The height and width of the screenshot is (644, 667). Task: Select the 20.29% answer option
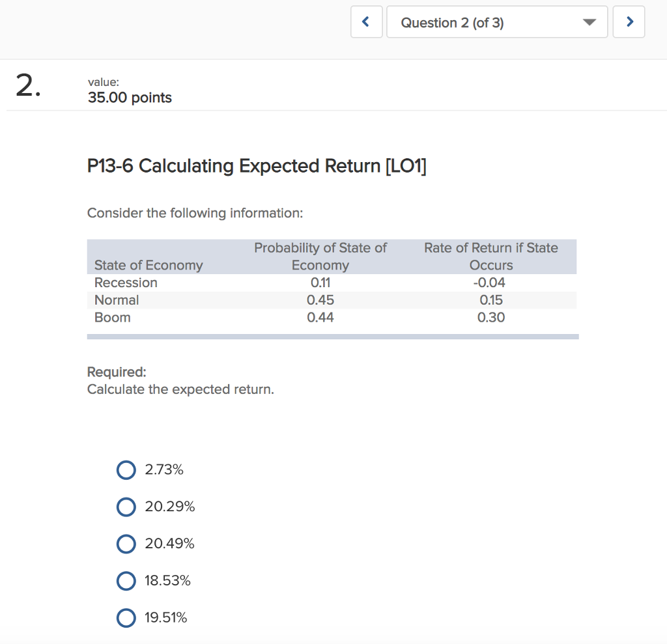[126, 507]
